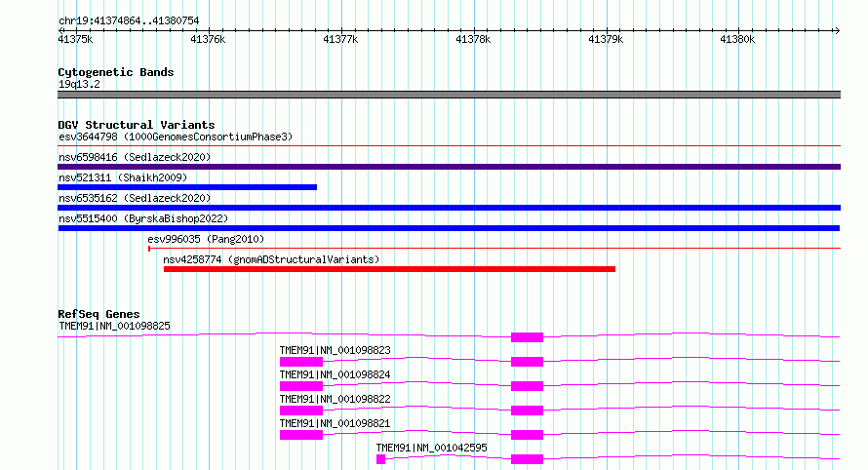Select second exon of NM_001098823 transcript
Image resolution: width=868 pixels, height=470 pixels.
tap(527, 362)
